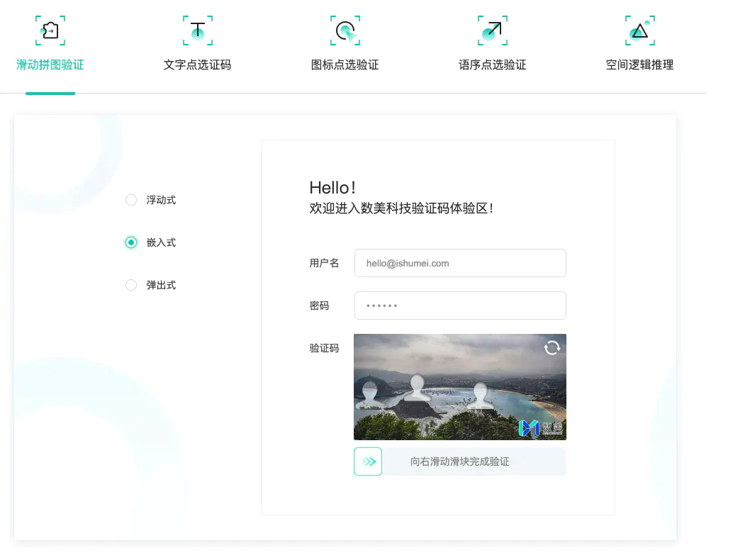
Task: Click the text-click captcha T icon
Action: (x=197, y=30)
